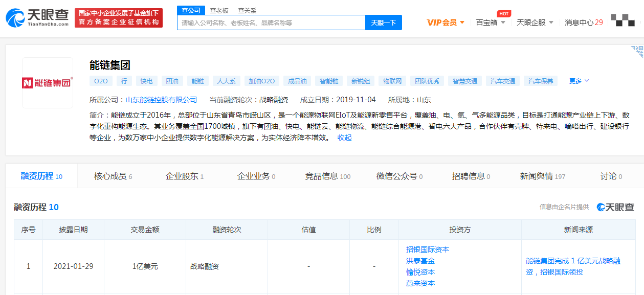644x295 pixels.
Task: Open investor 洪泰基金 link
Action: pyautogui.click(x=420, y=261)
